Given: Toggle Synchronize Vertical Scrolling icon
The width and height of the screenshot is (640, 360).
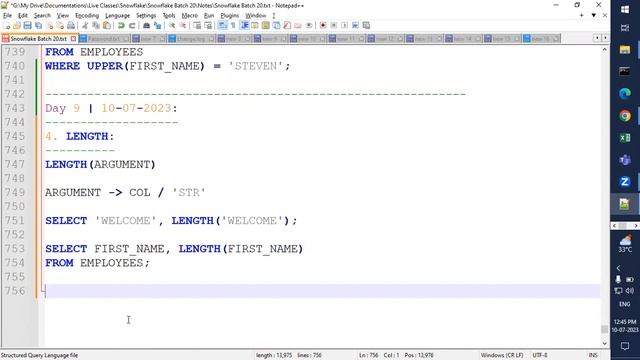Looking at the screenshot, I should point(197,25).
